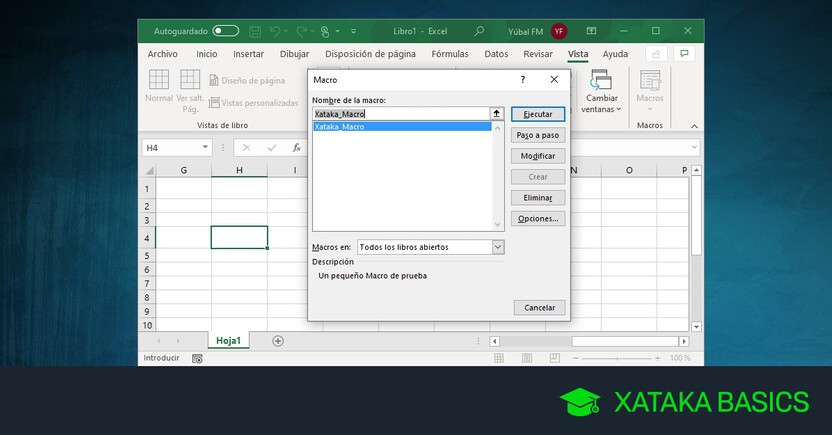Click the insert function fx icon
832x435 pixels.
click(x=296, y=147)
